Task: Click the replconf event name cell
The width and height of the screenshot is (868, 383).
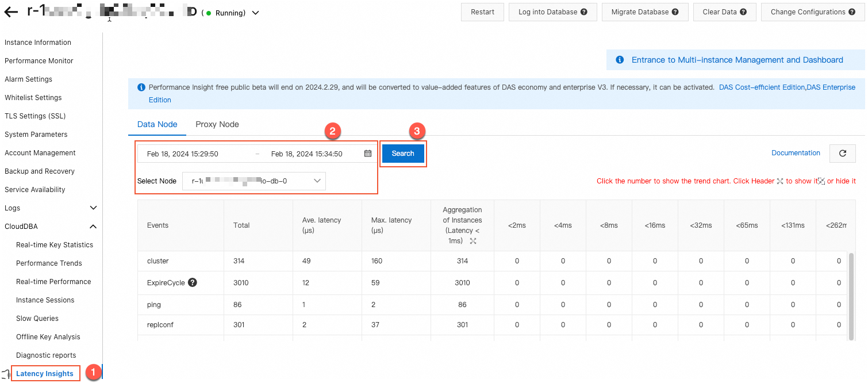Action: tap(180, 325)
